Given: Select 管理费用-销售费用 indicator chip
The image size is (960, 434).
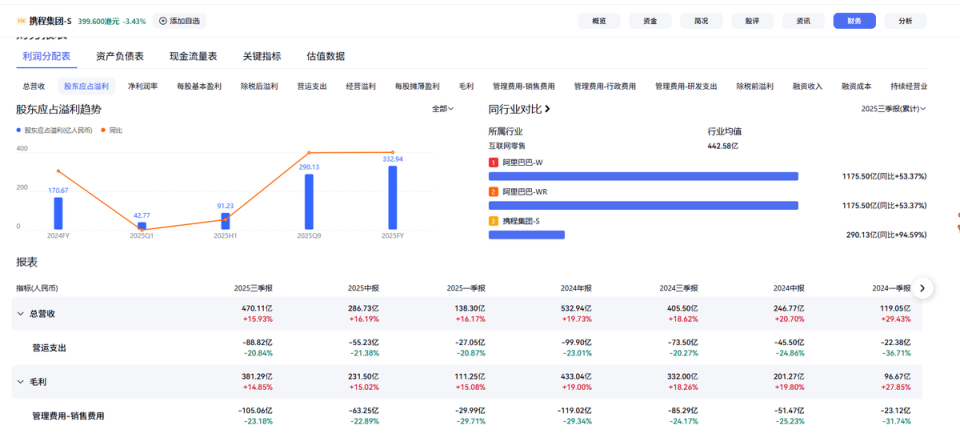Looking at the screenshot, I should pyautogui.click(x=523, y=86).
